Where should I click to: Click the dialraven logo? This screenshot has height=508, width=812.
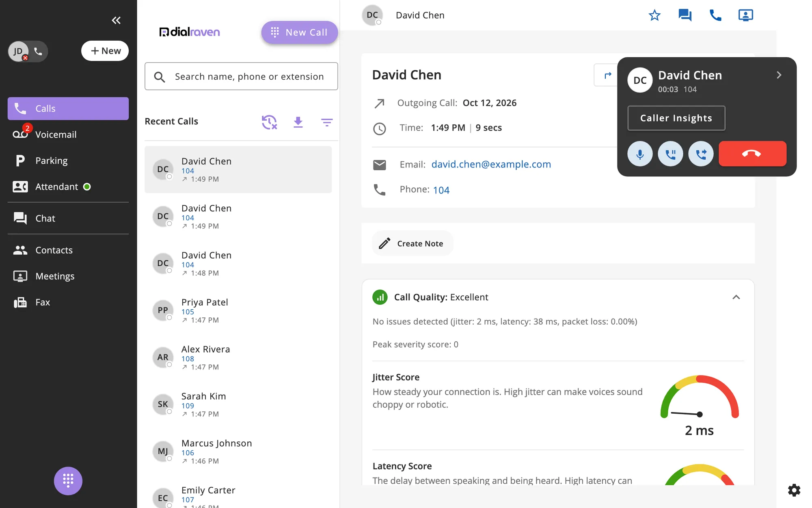[x=190, y=32]
